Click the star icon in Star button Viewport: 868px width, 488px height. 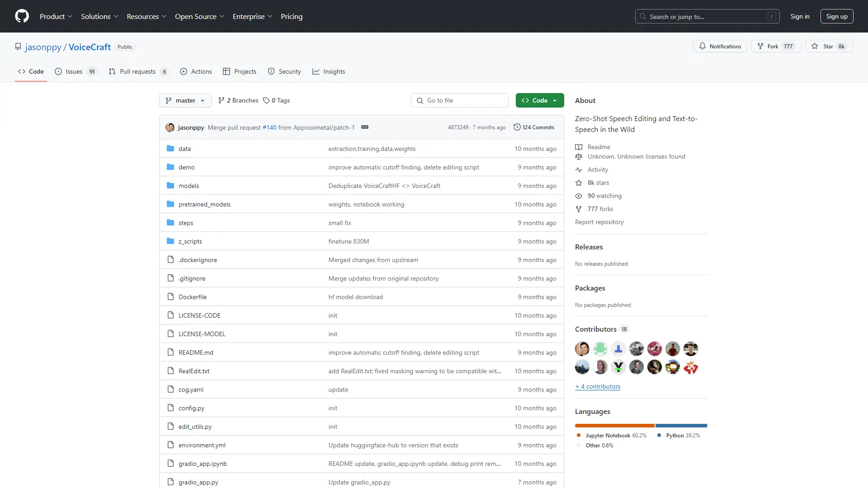pos(815,46)
